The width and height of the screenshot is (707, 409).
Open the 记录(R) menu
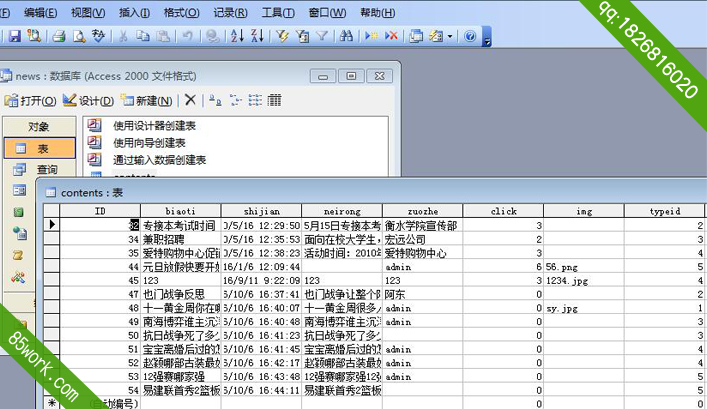tap(230, 13)
